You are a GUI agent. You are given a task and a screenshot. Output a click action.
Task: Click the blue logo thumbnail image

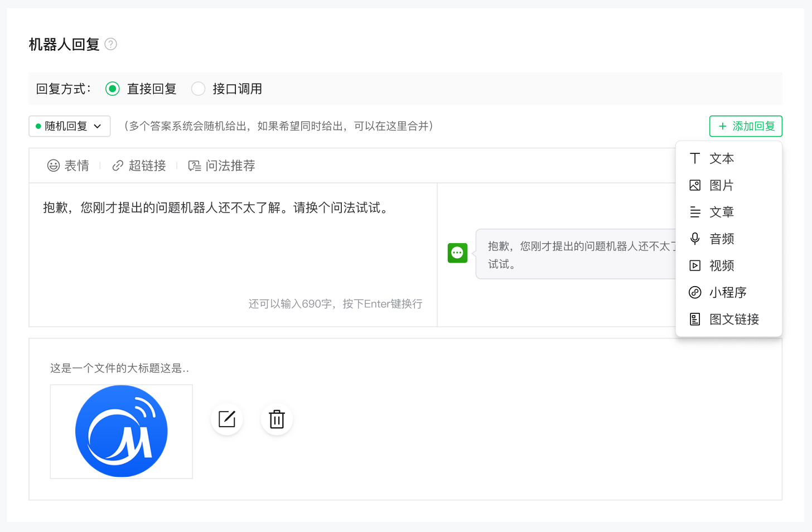tap(122, 431)
